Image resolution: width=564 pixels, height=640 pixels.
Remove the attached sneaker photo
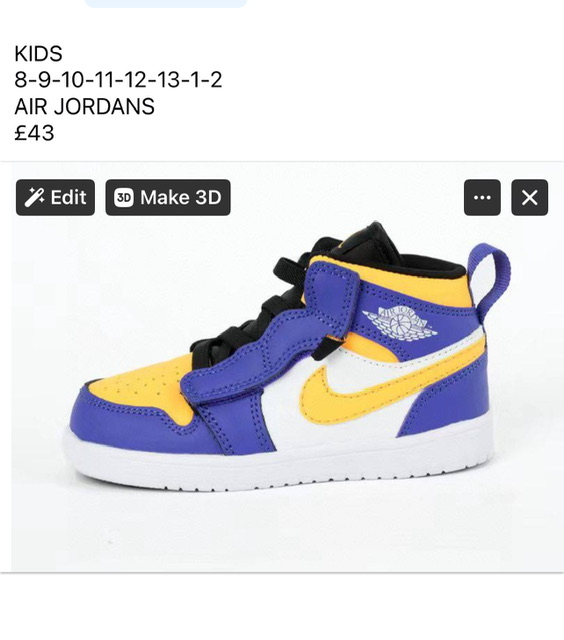[530, 198]
